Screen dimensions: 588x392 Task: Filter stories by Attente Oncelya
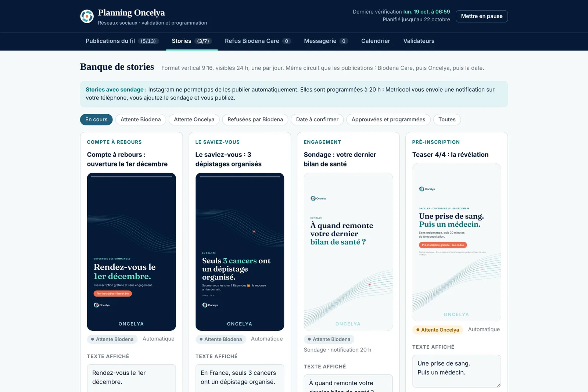coord(194,119)
